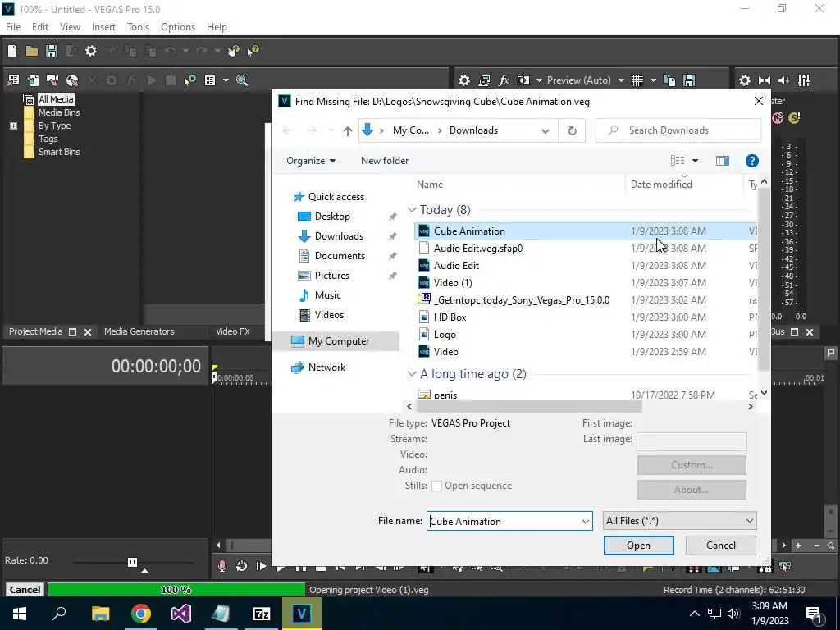This screenshot has width=840, height=630.
Task: Open a project with the folder icon
Action: tap(32, 51)
